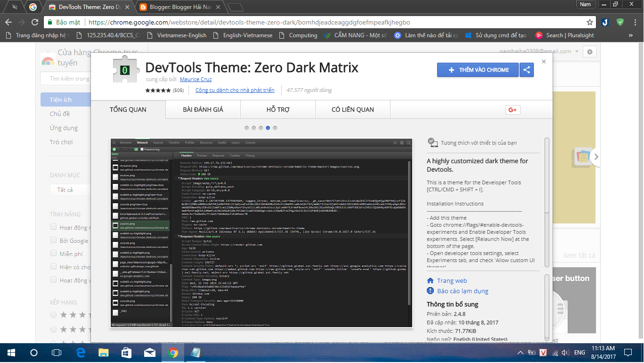644x363 pixels.
Task: Click the Google+ button
Action: click(x=513, y=110)
